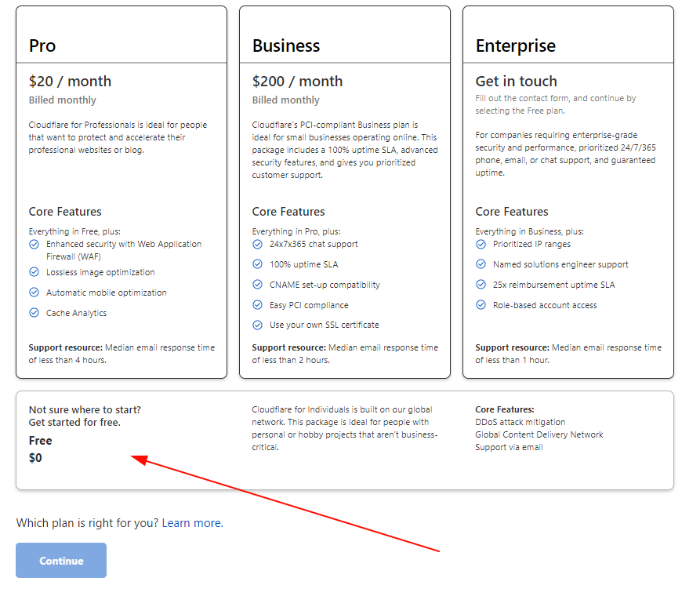Click checkmark icon beside Prioritized IP ranges
Viewport: 700px width, 607px height.
481,244
